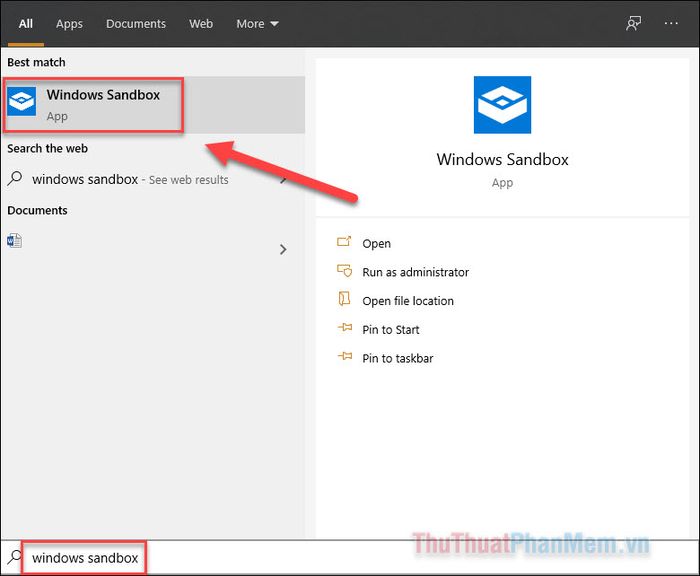Click the web search magnifier icon

coord(14,179)
